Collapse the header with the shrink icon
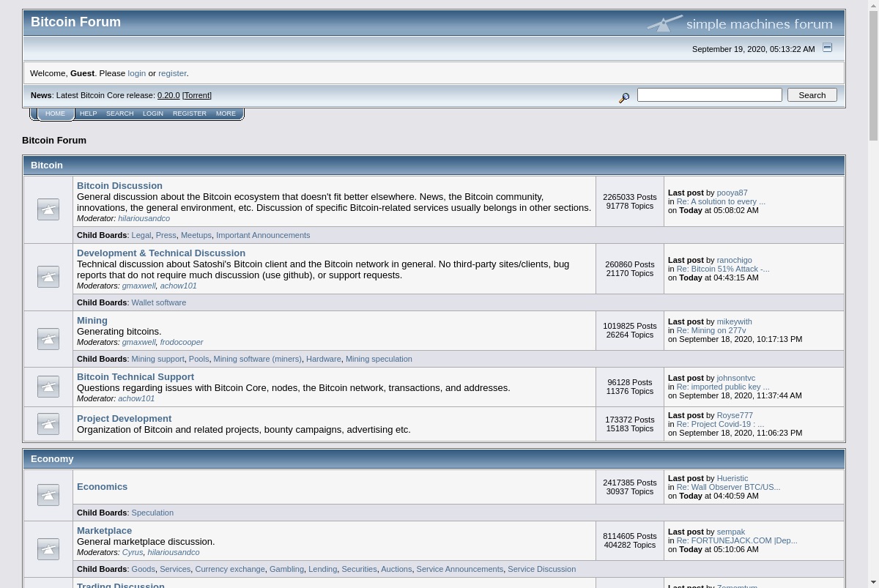This screenshot has height=588, width=879. coord(827,48)
